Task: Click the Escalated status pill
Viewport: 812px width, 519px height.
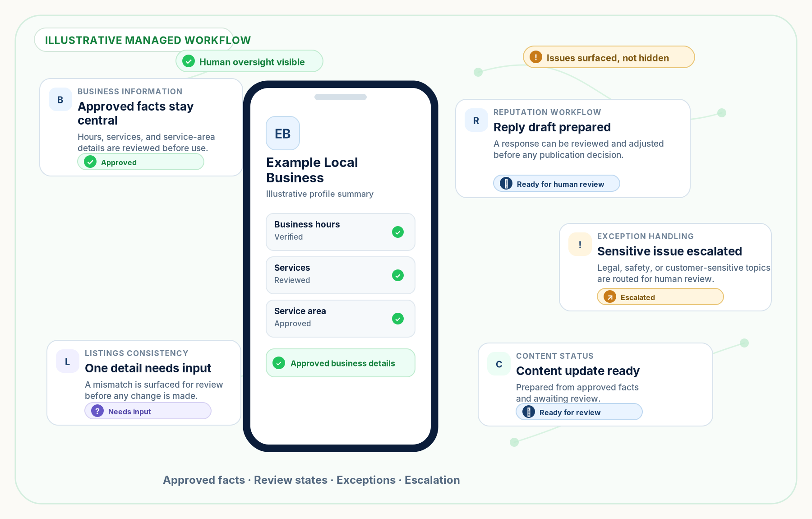Action: [x=660, y=297]
